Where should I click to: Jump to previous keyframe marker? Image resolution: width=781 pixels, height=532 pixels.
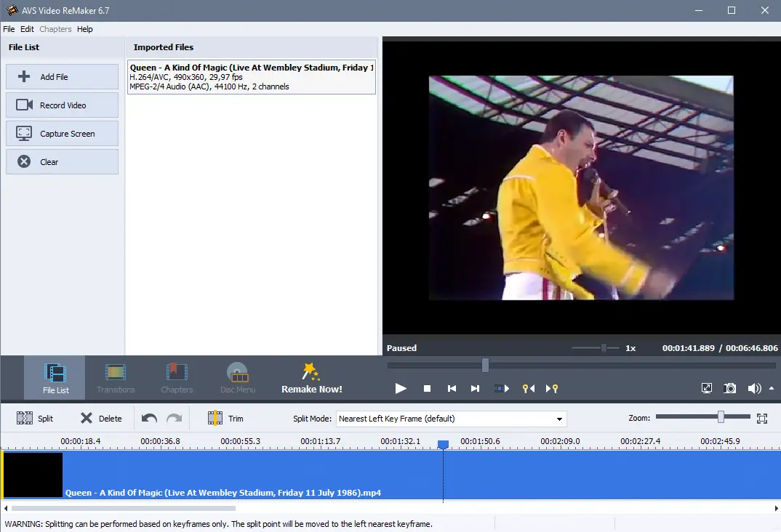(x=529, y=388)
